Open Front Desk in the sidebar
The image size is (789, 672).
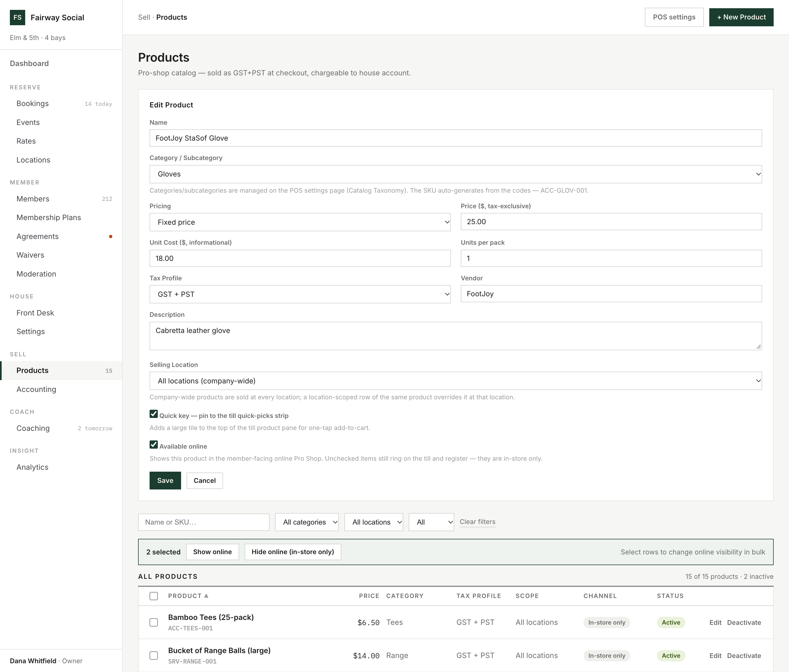[x=61, y=313]
